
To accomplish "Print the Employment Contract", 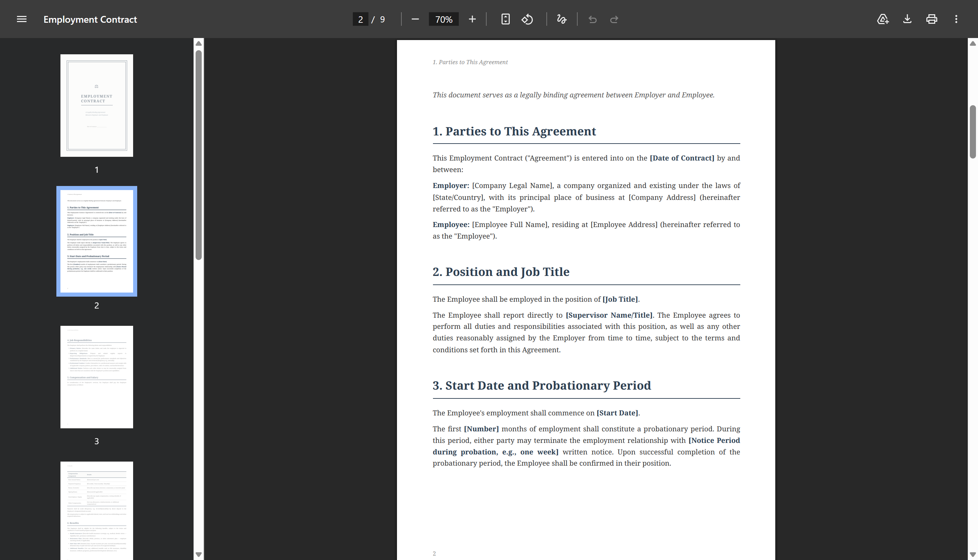I will 931,19.
